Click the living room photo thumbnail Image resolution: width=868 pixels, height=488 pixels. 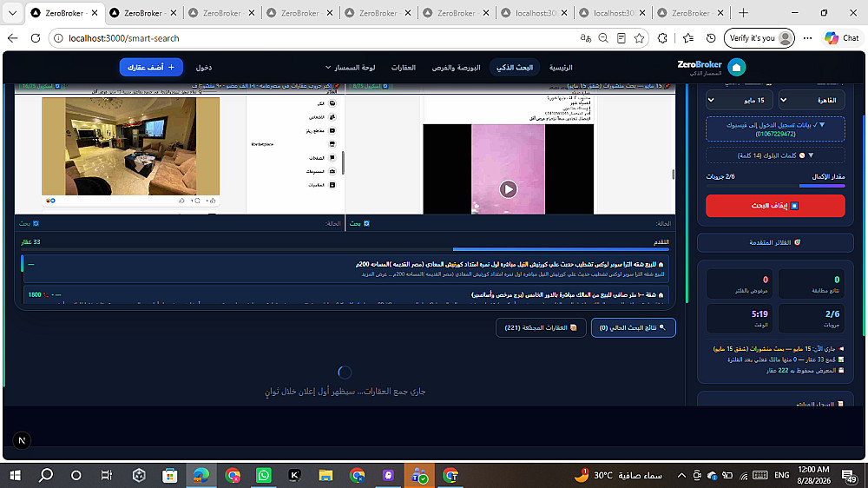coord(131,146)
